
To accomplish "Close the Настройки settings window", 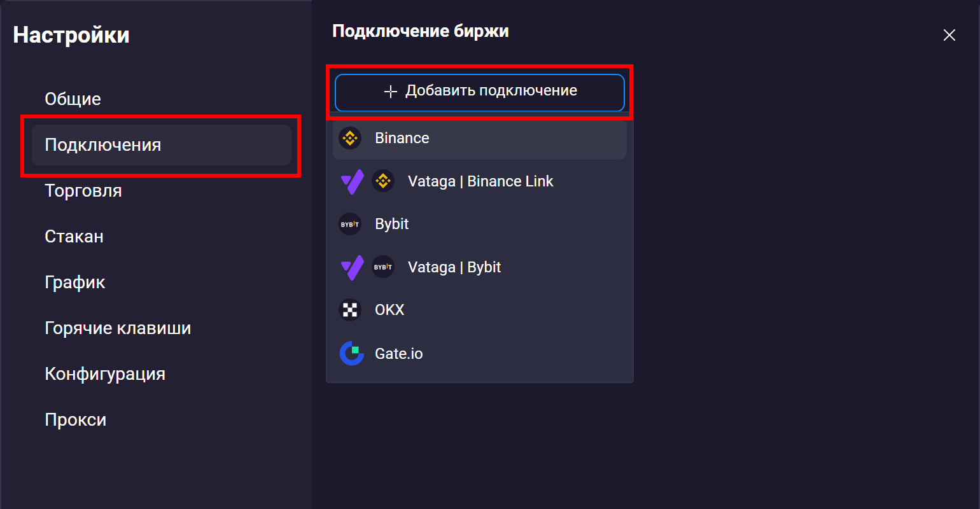I will pos(949,35).
